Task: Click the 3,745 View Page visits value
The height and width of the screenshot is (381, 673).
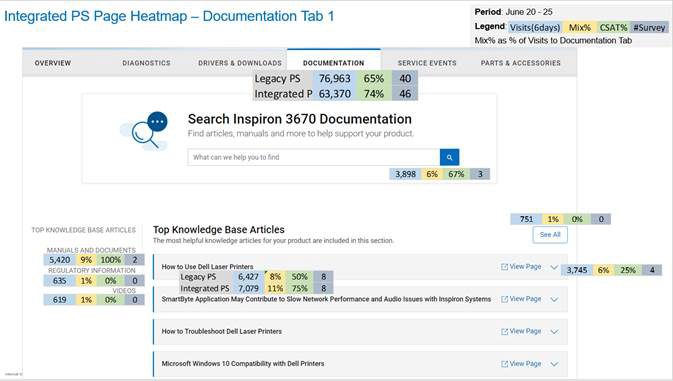Action: point(577,270)
